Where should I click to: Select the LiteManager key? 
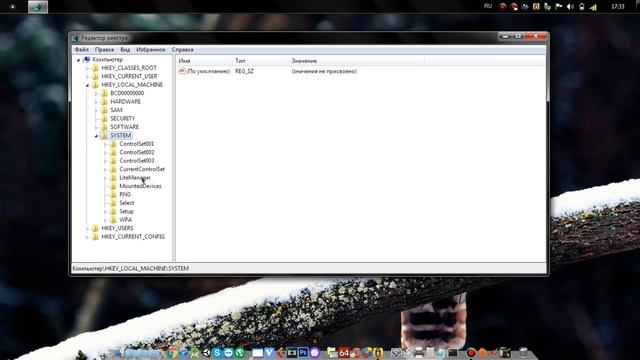coord(135,178)
